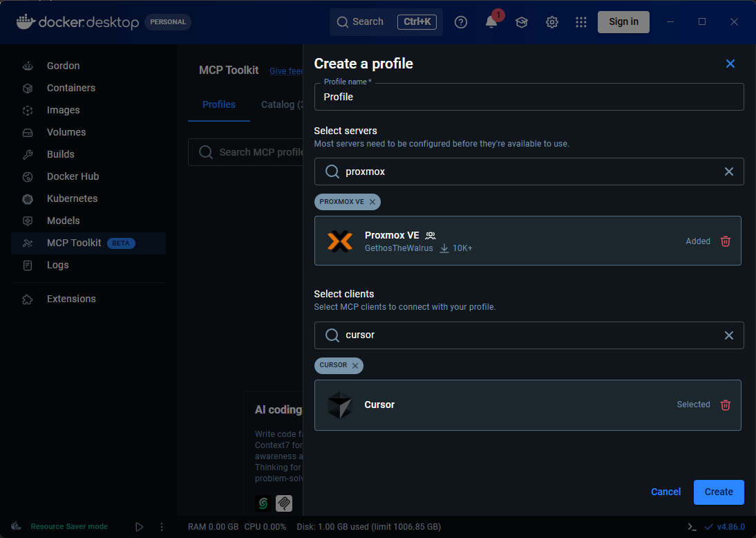Image resolution: width=756 pixels, height=538 pixels.
Task: Clear the cursor client search
Action: pos(729,335)
